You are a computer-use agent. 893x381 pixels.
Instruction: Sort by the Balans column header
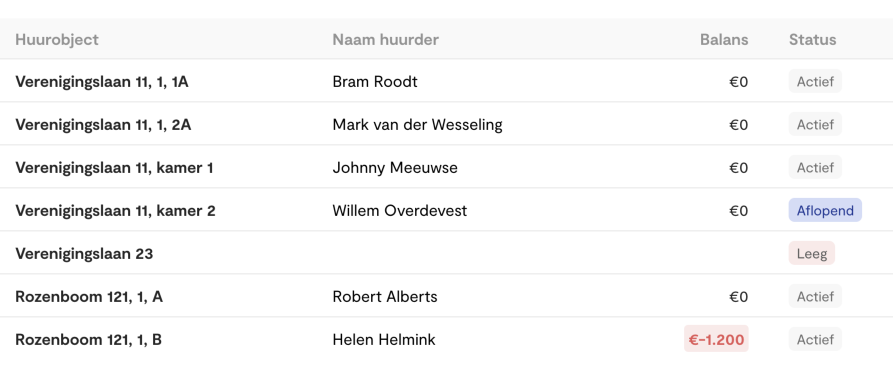tap(724, 39)
